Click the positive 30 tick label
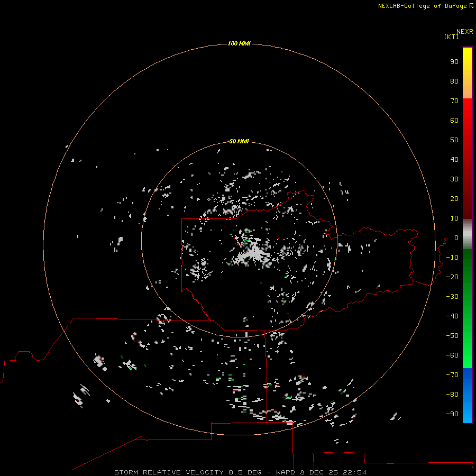This screenshot has height=476, width=476. (x=454, y=179)
